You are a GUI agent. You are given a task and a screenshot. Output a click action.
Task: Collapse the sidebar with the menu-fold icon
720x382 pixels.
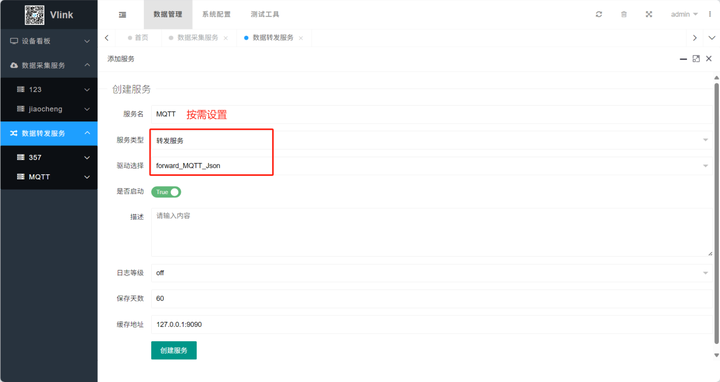point(122,15)
